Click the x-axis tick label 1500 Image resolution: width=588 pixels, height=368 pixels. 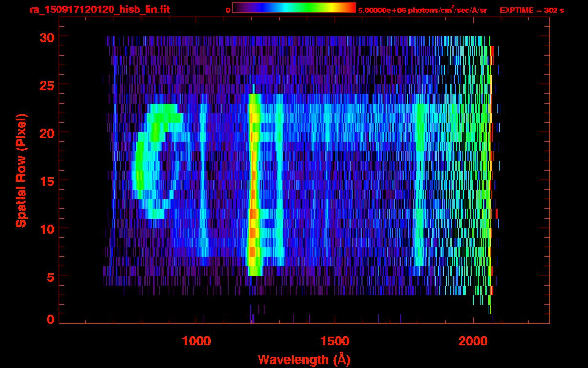point(335,341)
